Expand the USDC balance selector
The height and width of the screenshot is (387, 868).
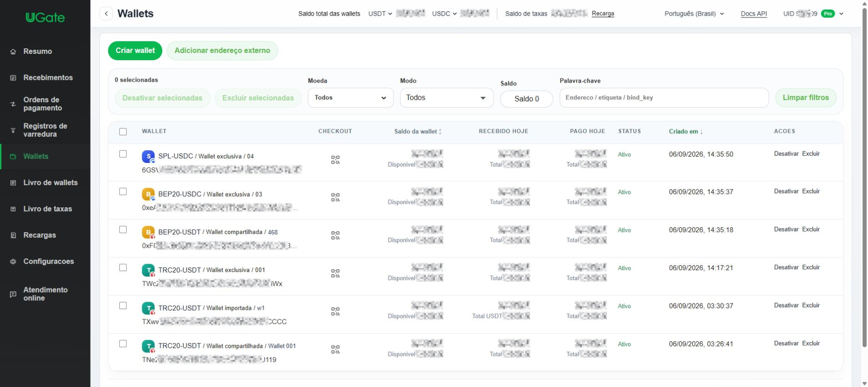pos(444,14)
